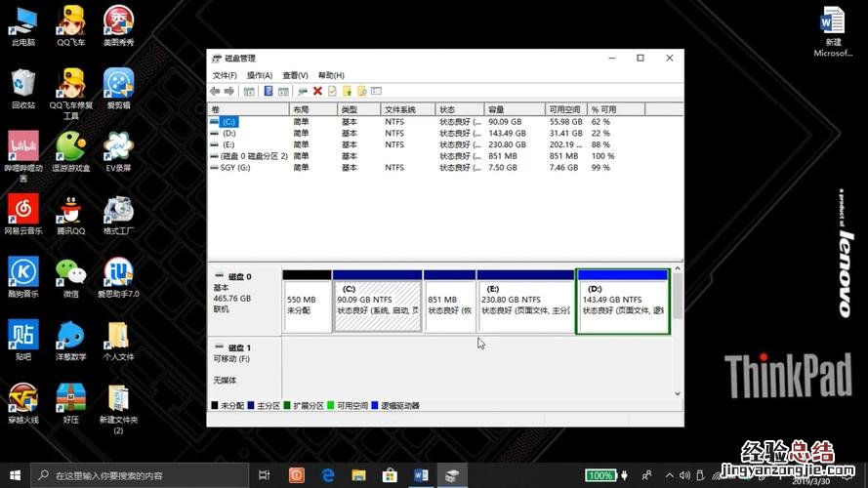The height and width of the screenshot is (488, 868).
Task: Click the Back arrow in toolbar
Action: point(216,91)
